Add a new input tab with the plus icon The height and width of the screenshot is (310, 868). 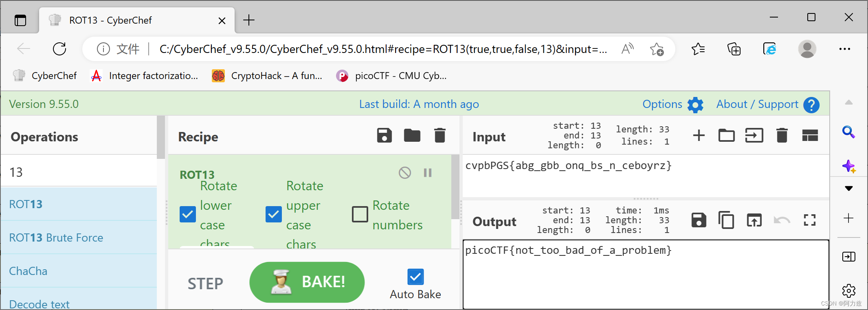tap(699, 136)
